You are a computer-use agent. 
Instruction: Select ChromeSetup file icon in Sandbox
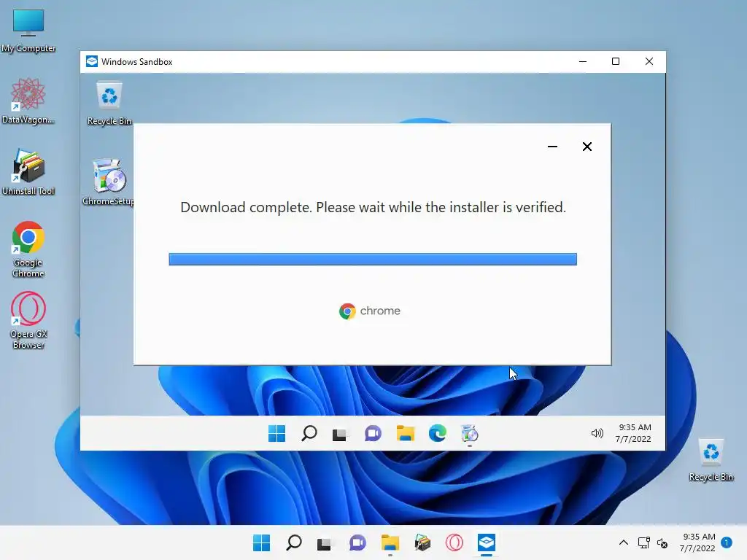(109, 182)
